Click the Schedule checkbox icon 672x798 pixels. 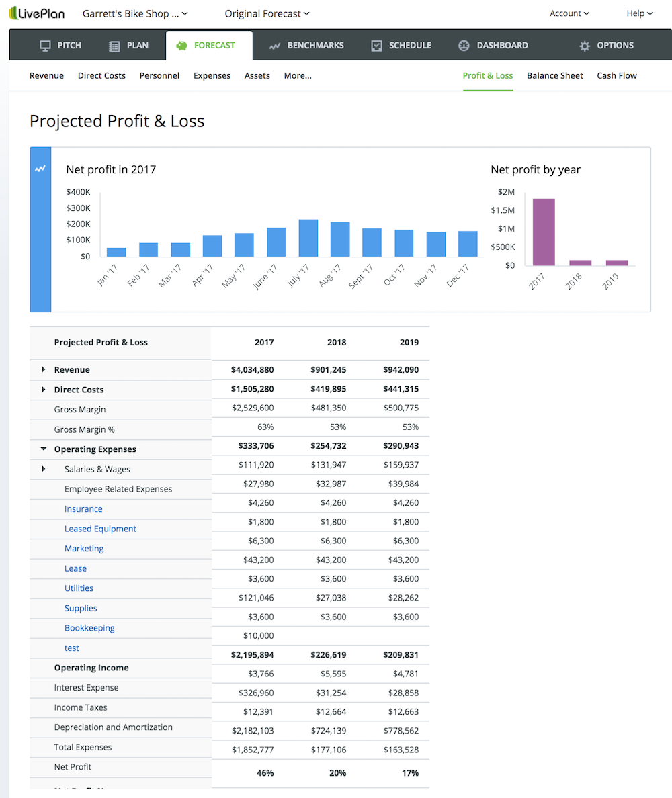[x=377, y=46]
